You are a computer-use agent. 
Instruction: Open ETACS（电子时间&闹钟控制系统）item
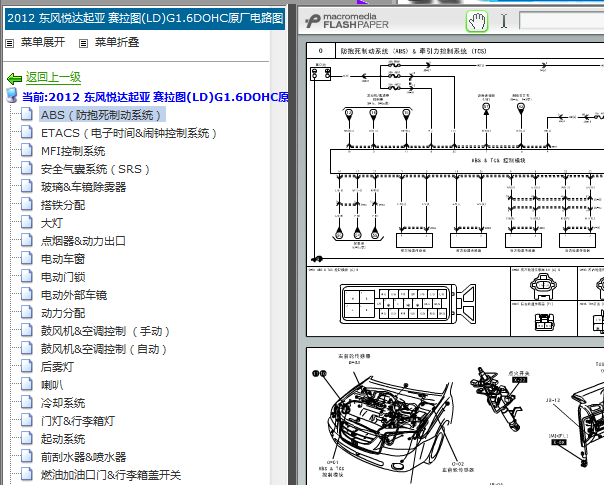coord(129,133)
